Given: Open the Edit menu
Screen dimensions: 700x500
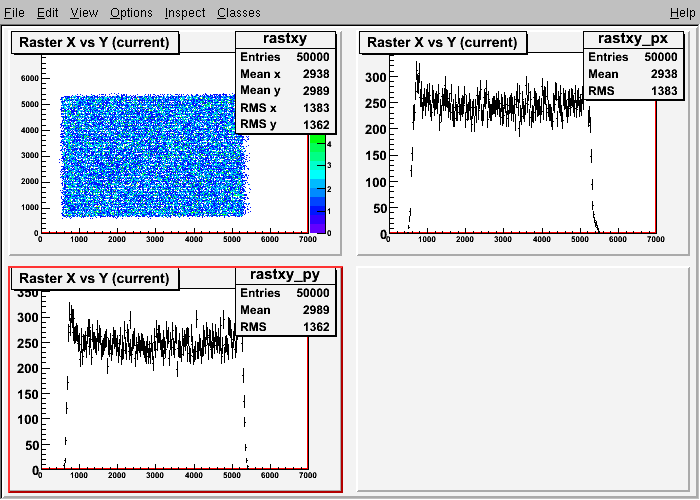Looking at the screenshot, I should (47, 13).
